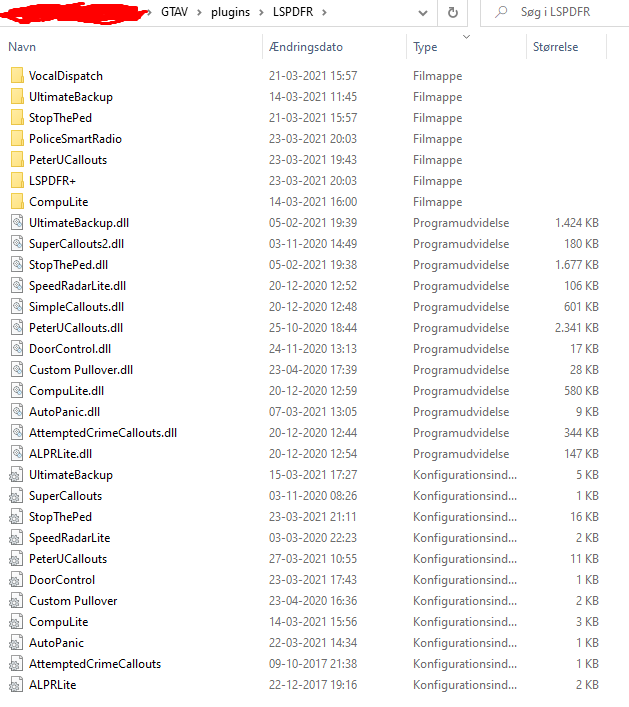Refresh the LSPDFR folder view
Screen dimensions: 629x707
point(453,12)
